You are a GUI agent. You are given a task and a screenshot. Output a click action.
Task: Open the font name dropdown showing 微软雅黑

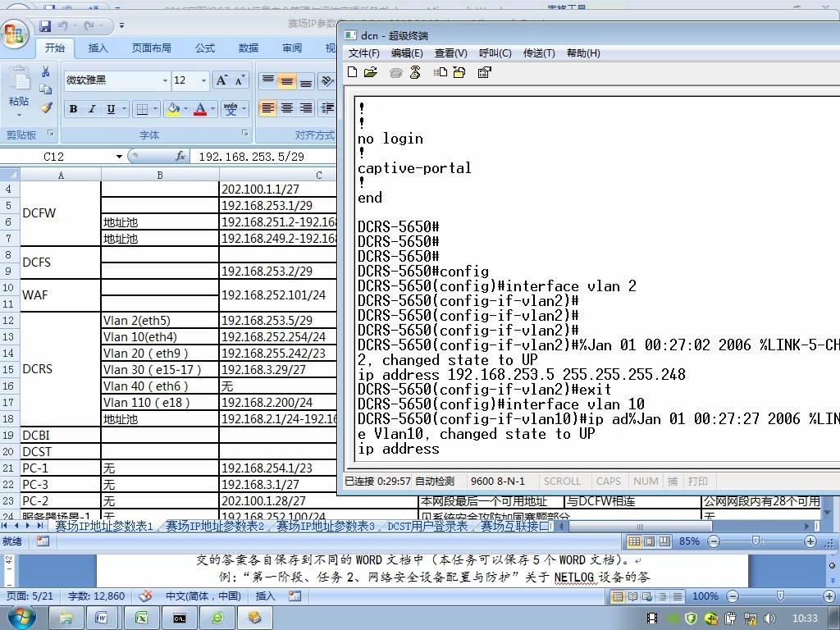tap(165, 80)
